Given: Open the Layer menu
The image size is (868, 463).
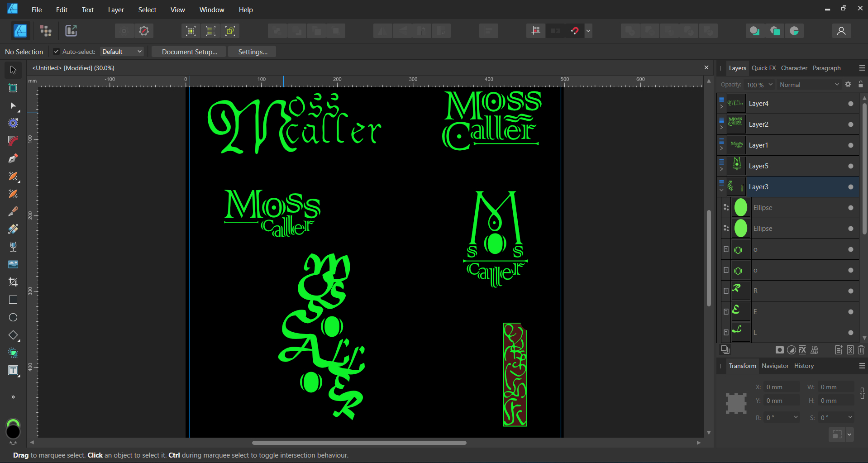Looking at the screenshot, I should coord(116,10).
